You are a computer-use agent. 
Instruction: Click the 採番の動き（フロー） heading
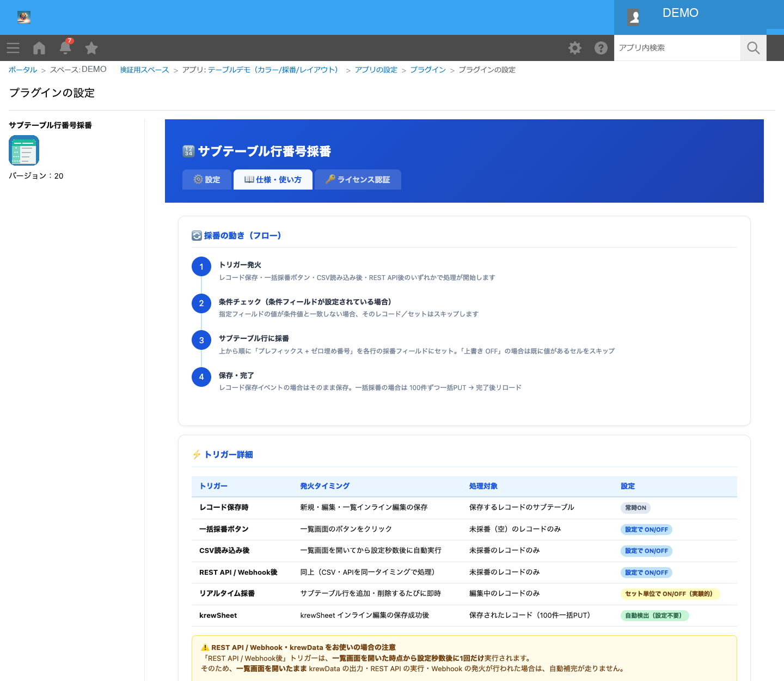(236, 235)
